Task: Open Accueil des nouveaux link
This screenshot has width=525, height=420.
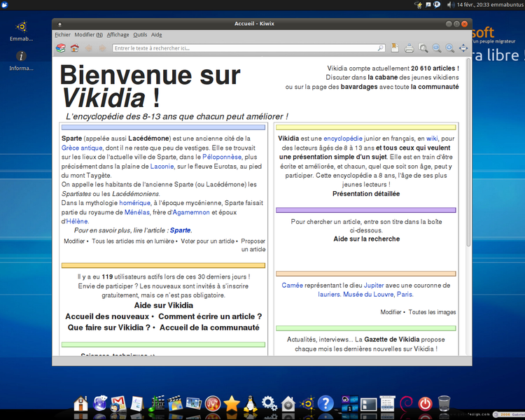Action: 107,316
